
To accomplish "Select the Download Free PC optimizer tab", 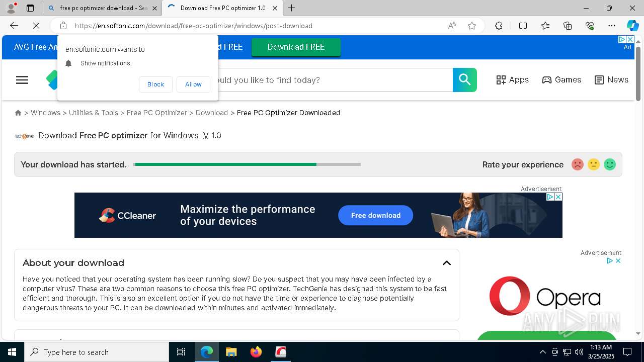I will coord(221,8).
